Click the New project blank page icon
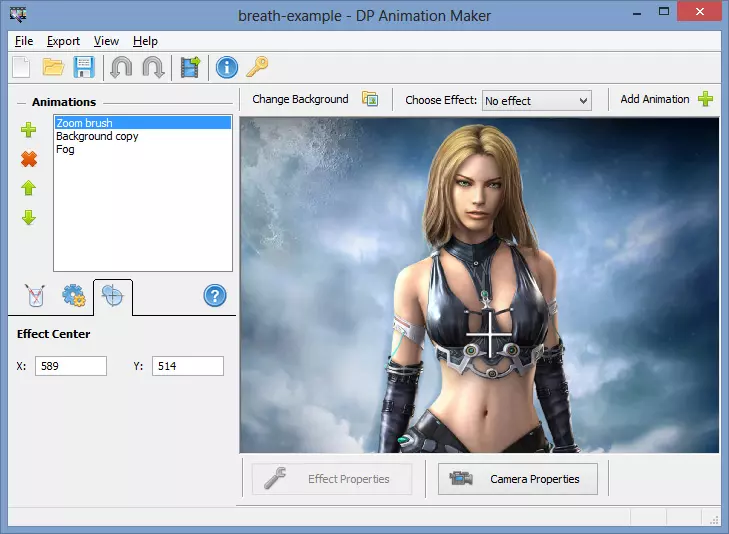 (x=21, y=67)
